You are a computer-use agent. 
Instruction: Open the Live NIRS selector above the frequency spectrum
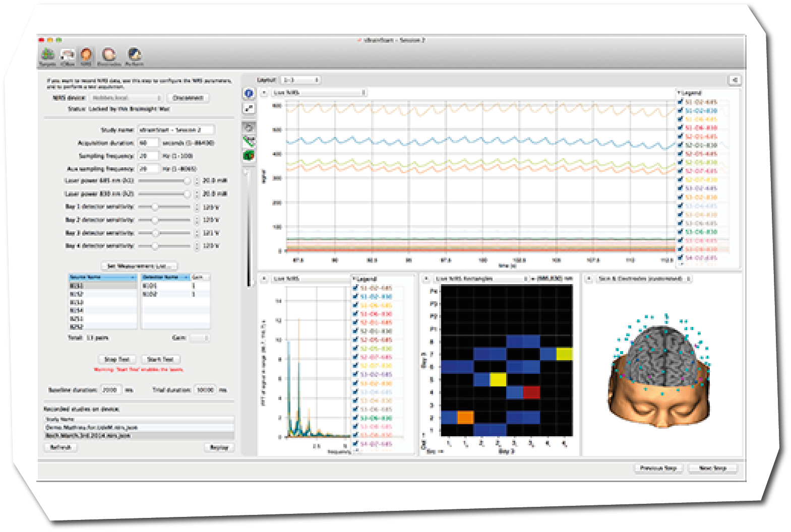[x=310, y=279]
